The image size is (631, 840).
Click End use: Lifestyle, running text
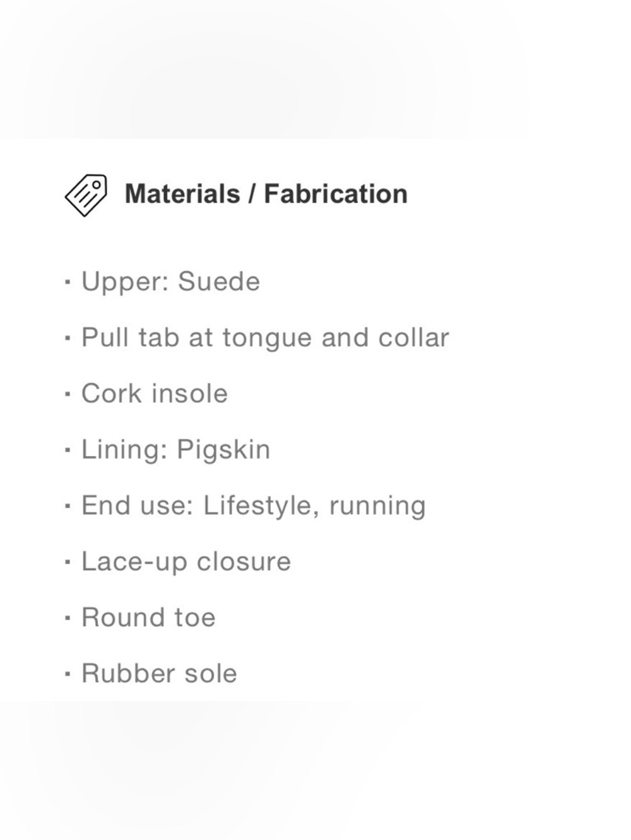pos(254,506)
